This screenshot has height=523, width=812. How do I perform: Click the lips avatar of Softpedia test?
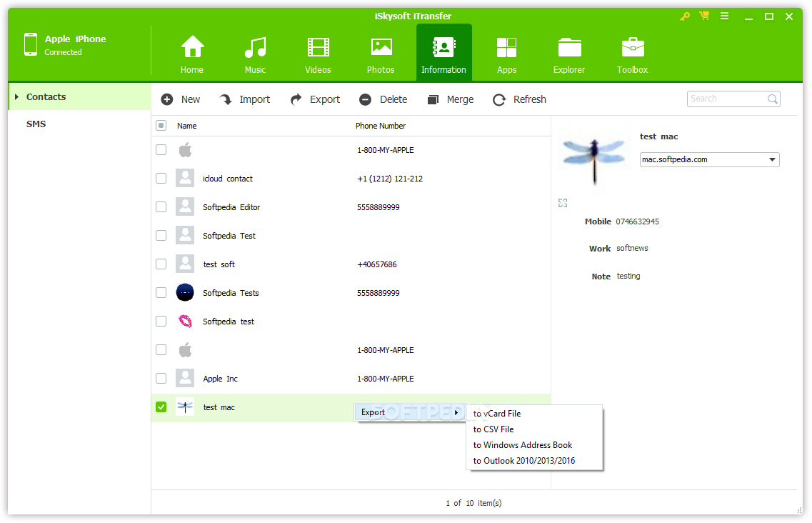pos(185,322)
